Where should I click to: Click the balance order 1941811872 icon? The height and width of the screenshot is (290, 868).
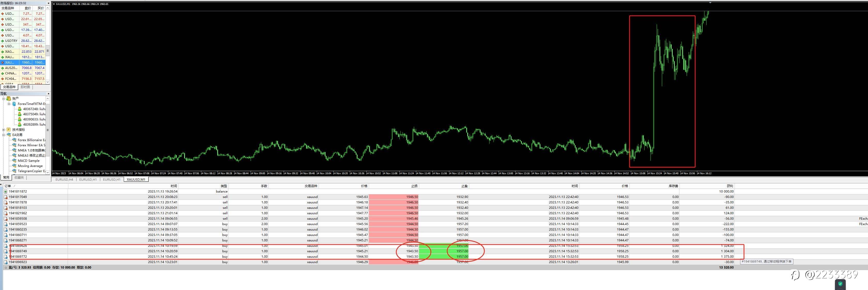(5, 192)
